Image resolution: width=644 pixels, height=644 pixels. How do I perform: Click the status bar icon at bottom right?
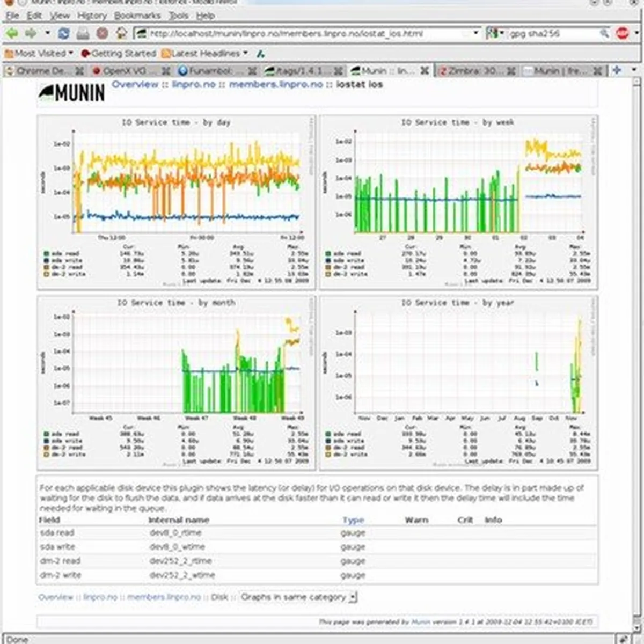pyautogui.click(x=623, y=639)
